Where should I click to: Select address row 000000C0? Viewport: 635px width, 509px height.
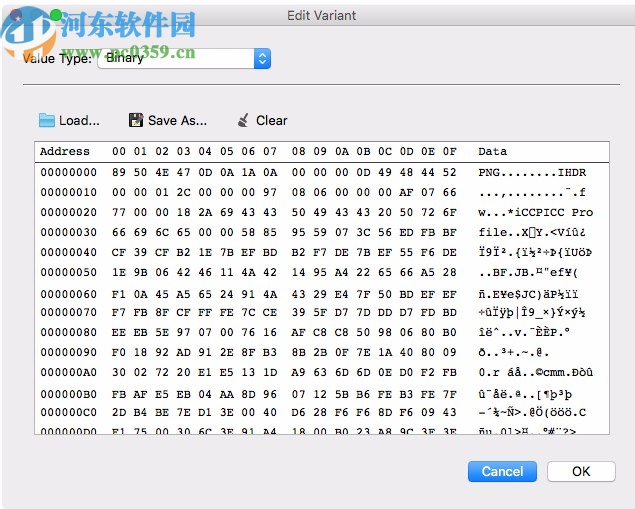tap(322, 412)
